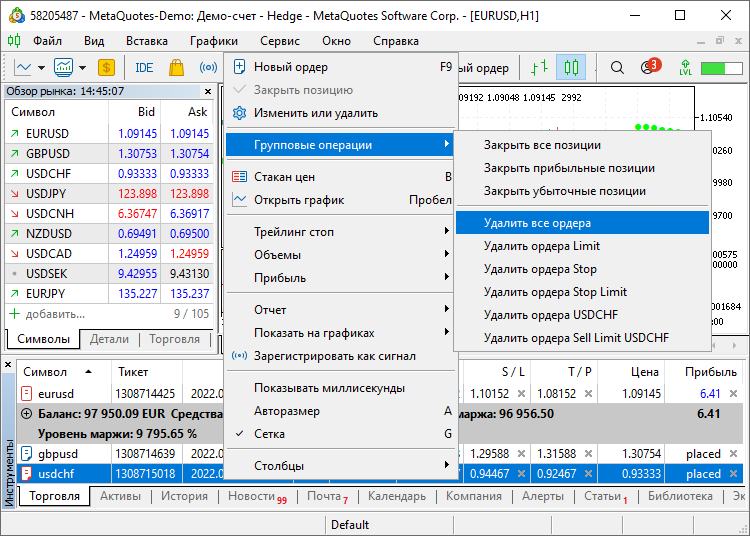Open the Market shopping bag icon
This screenshot has height=536, width=750.
click(x=176, y=68)
